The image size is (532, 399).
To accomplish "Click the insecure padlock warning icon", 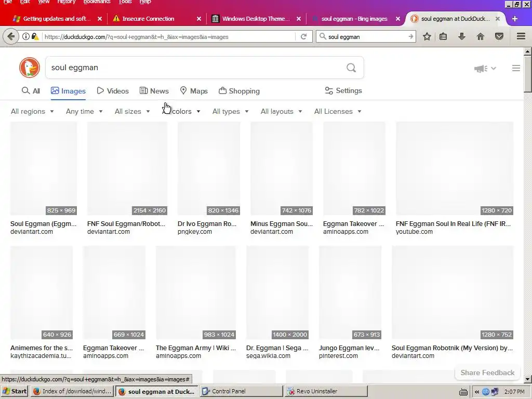I will pyautogui.click(x=35, y=36).
